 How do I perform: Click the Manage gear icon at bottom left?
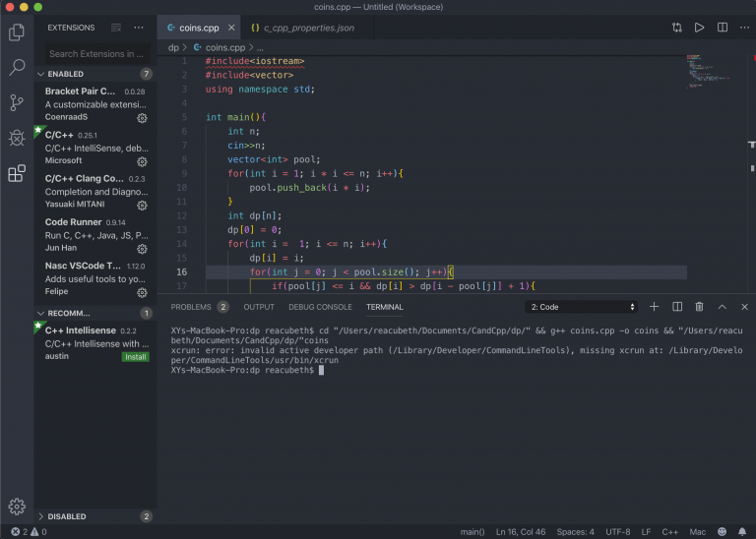pyautogui.click(x=17, y=507)
